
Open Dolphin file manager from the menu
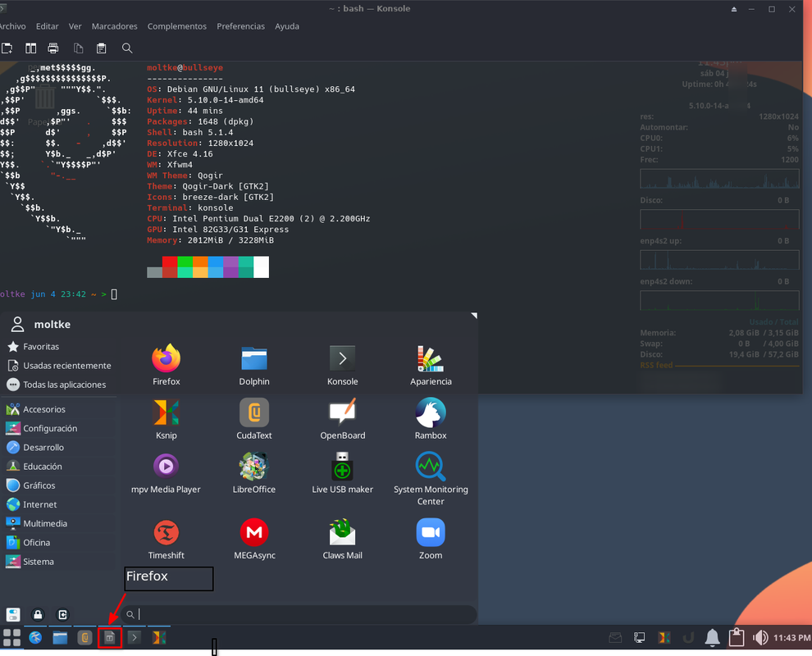pyautogui.click(x=253, y=365)
